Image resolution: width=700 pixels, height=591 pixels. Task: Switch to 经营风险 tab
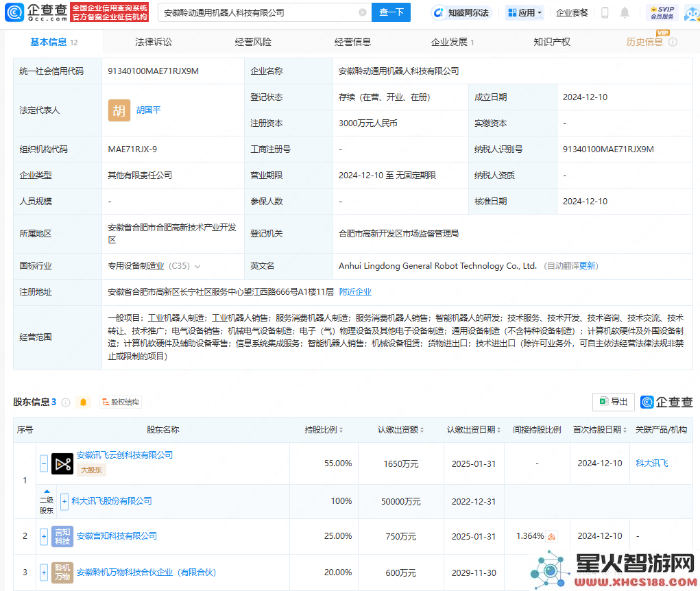pos(253,42)
